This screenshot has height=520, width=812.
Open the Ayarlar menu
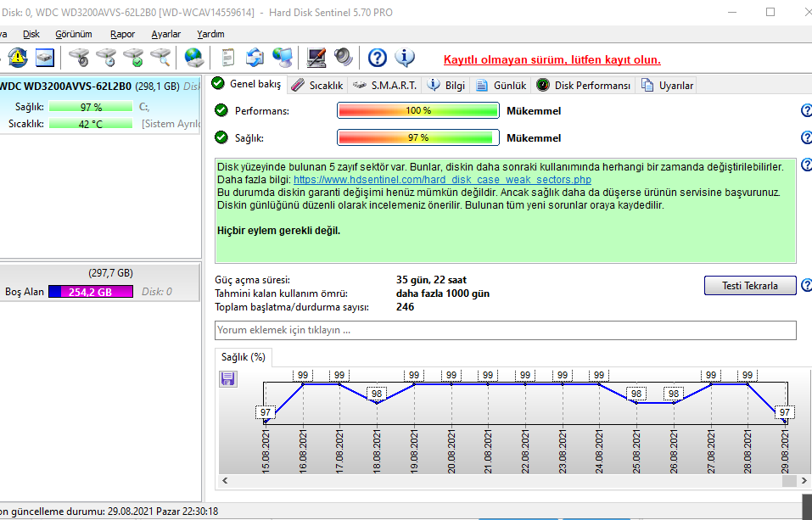point(165,34)
